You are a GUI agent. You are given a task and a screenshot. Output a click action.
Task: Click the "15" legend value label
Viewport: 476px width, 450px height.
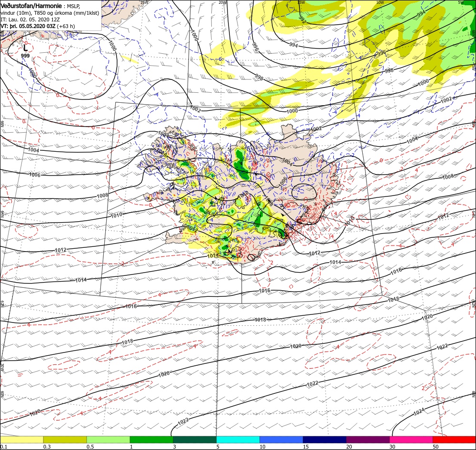coord(306,447)
